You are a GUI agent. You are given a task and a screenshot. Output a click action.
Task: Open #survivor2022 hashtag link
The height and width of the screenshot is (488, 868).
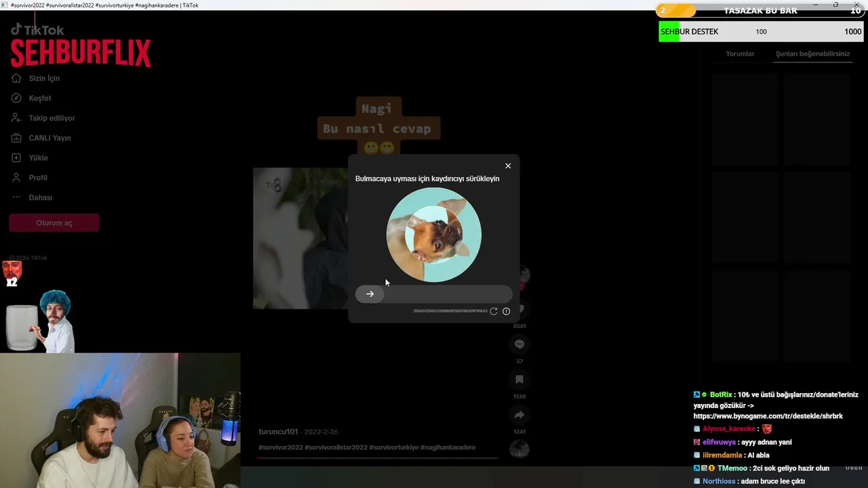tap(280, 447)
